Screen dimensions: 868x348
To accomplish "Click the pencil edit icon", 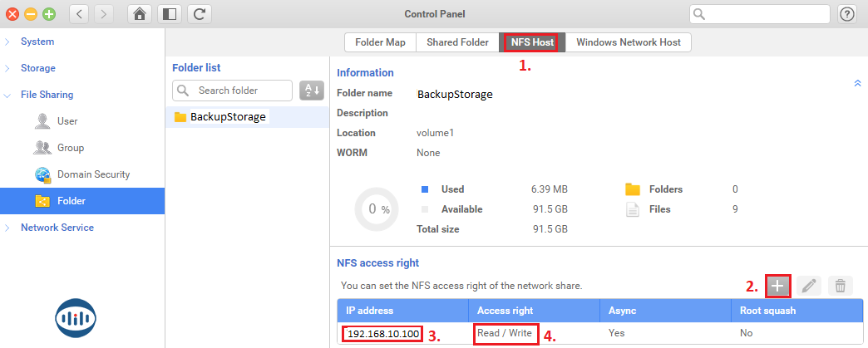I will [x=809, y=286].
